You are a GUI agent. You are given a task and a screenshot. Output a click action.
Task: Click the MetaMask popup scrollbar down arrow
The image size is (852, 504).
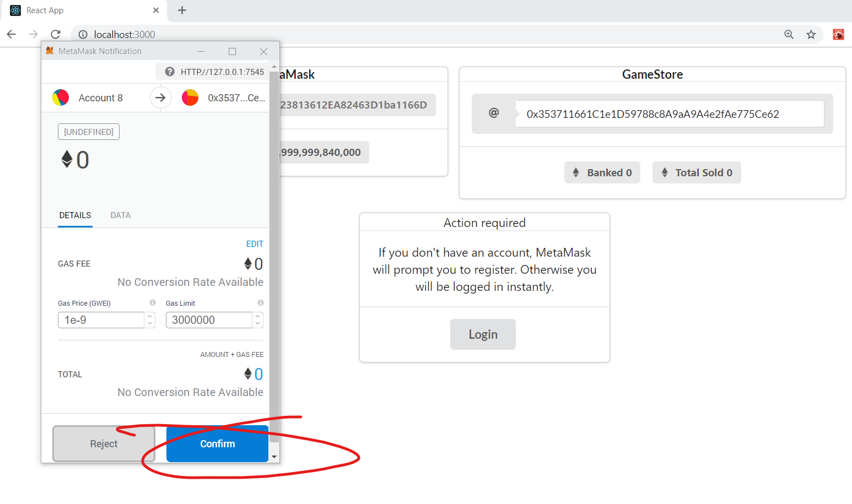tap(274, 457)
